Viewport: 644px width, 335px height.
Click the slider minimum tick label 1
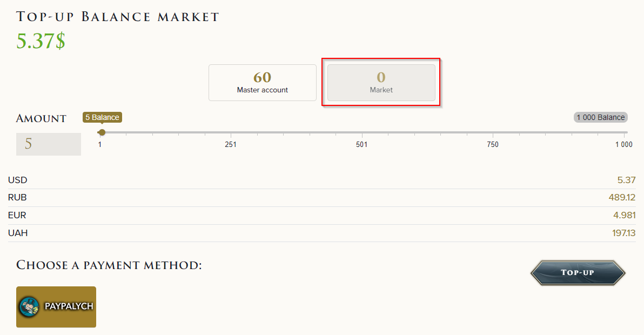(x=99, y=144)
